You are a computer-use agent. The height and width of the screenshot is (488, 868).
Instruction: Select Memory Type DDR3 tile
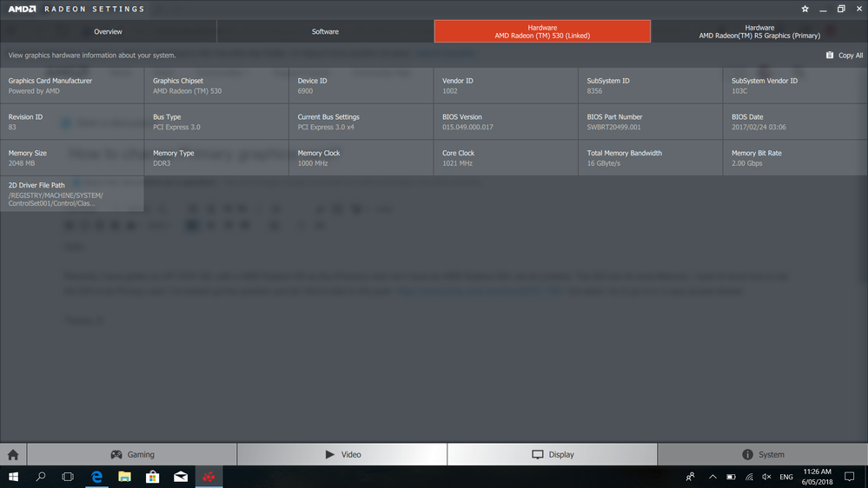[216, 158]
